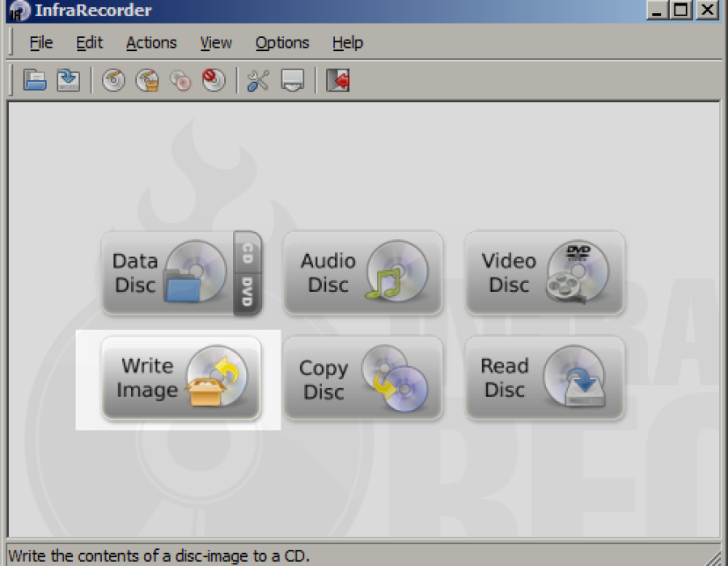The width and height of the screenshot is (728, 566).
Task: Click the Write Image button
Action: pos(181,378)
